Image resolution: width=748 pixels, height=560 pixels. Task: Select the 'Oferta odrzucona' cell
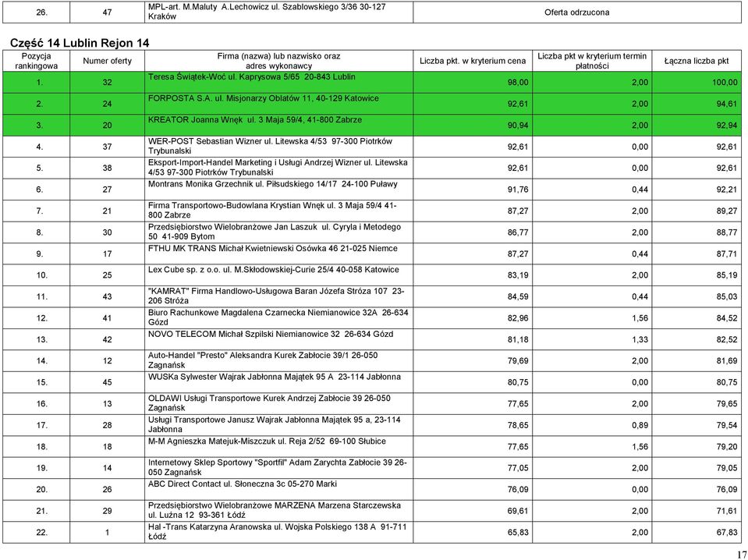coord(576,12)
